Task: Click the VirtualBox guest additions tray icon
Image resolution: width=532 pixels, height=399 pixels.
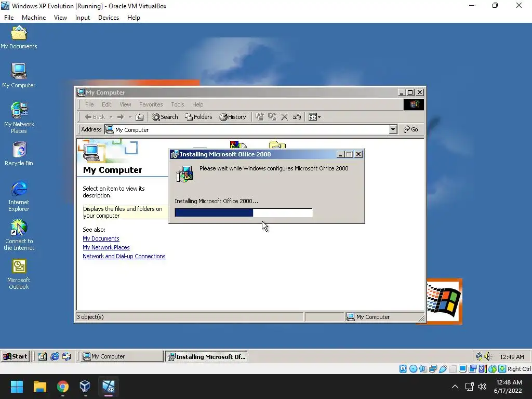Action: (x=478, y=356)
